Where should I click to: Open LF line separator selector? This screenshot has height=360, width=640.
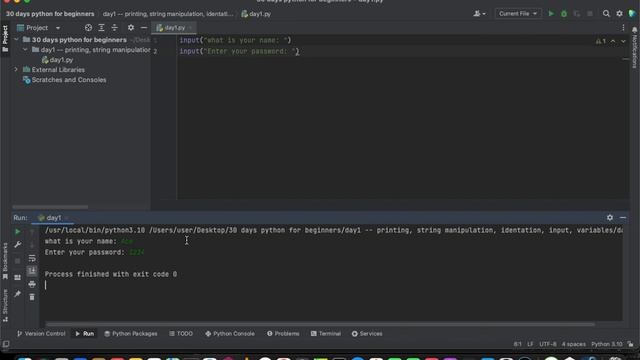tap(530, 344)
